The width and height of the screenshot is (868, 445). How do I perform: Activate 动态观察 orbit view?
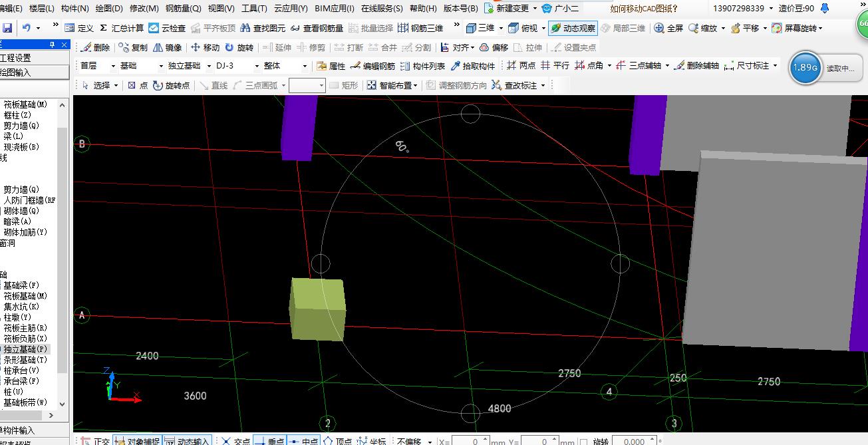coord(573,28)
